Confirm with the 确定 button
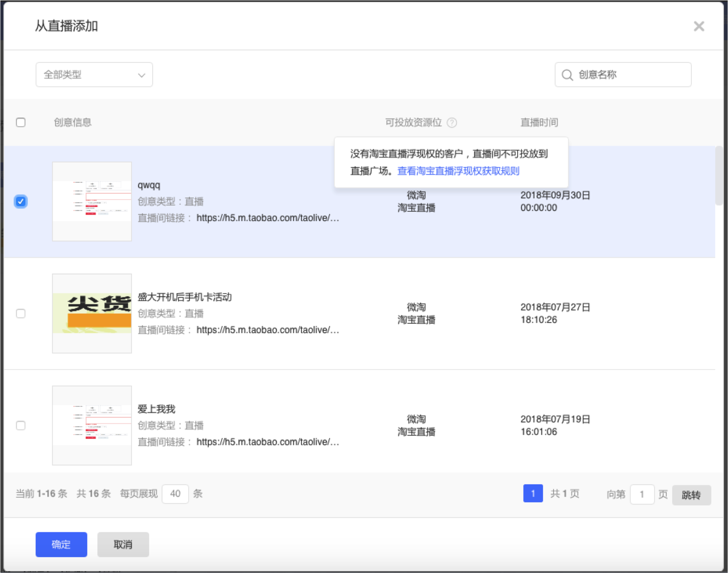Screen dimensions: 728x573 coord(61,544)
